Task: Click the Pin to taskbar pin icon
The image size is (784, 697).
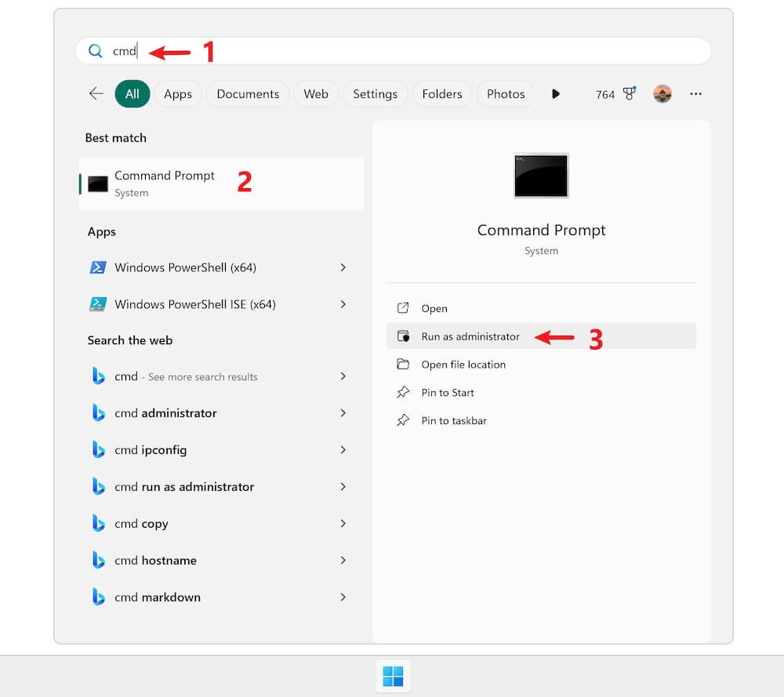Action: click(x=403, y=420)
